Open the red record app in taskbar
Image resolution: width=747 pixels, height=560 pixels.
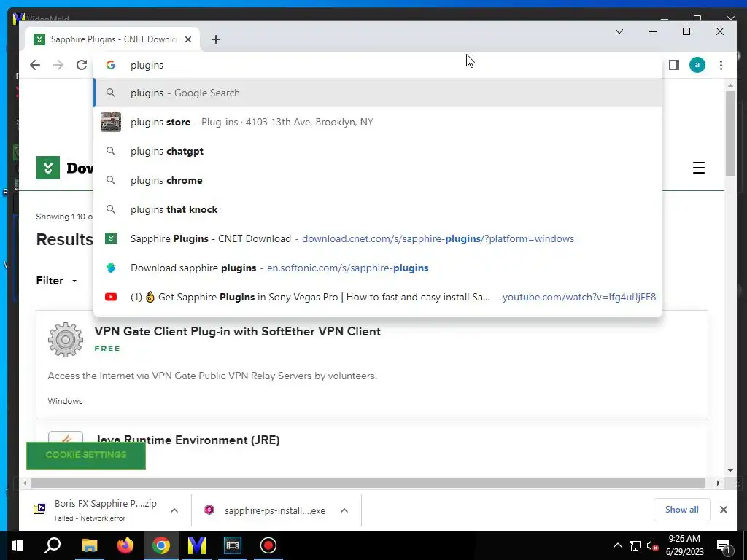tap(268, 545)
